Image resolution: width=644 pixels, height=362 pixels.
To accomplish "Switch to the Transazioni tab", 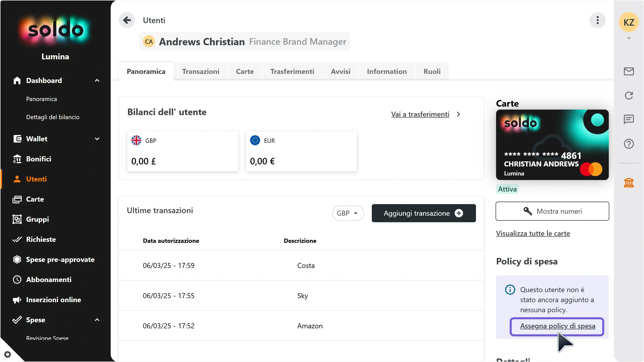I will (200, 71).
